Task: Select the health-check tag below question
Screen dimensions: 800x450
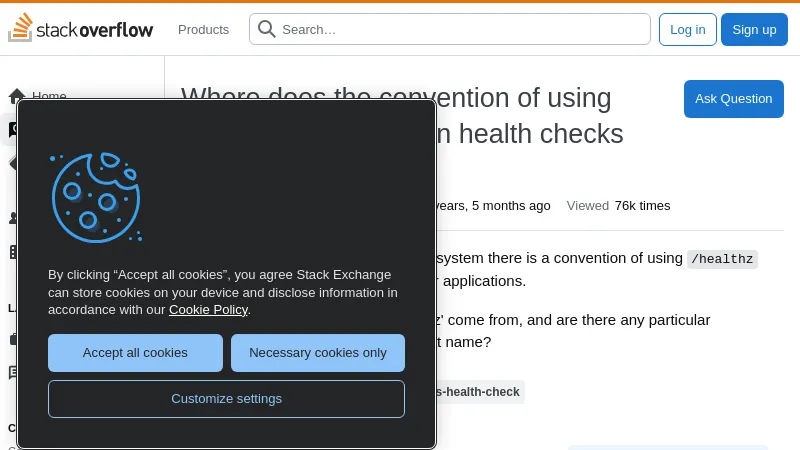Action: click(480, 392)
